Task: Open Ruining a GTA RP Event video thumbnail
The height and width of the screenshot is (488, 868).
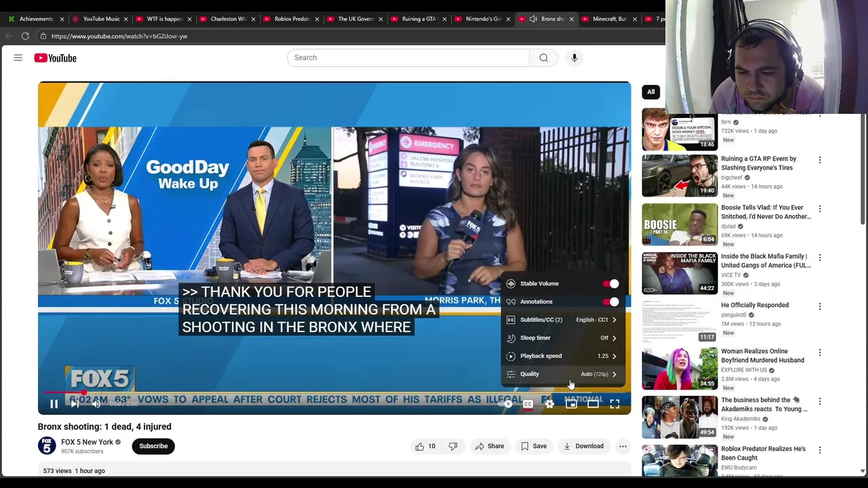Action: (679, 176)
